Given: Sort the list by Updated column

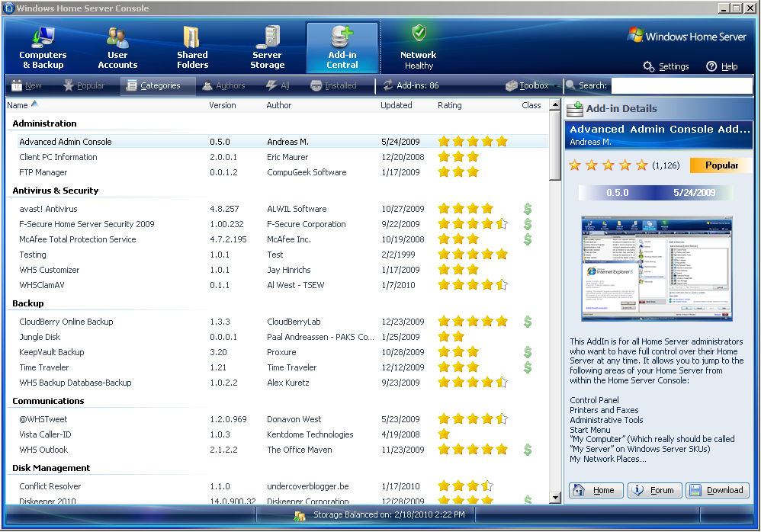Looking at the screenshot, I should pos(396,105).
